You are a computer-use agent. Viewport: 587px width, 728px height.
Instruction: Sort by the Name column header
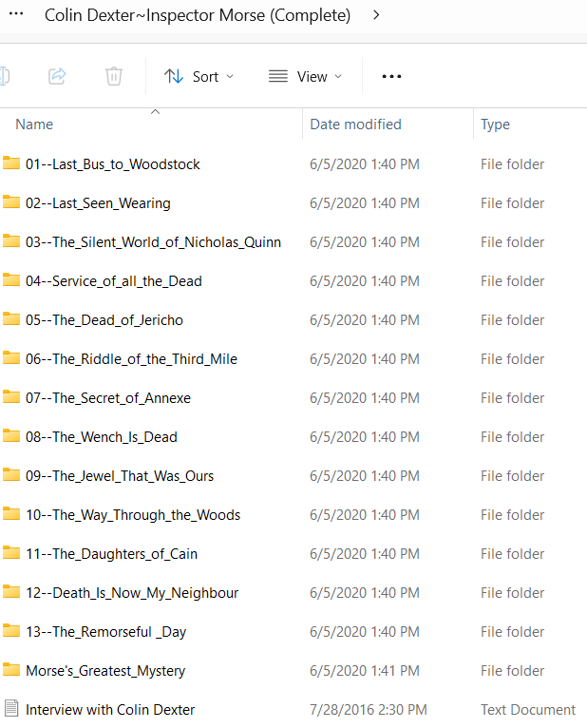coord(34,125)
